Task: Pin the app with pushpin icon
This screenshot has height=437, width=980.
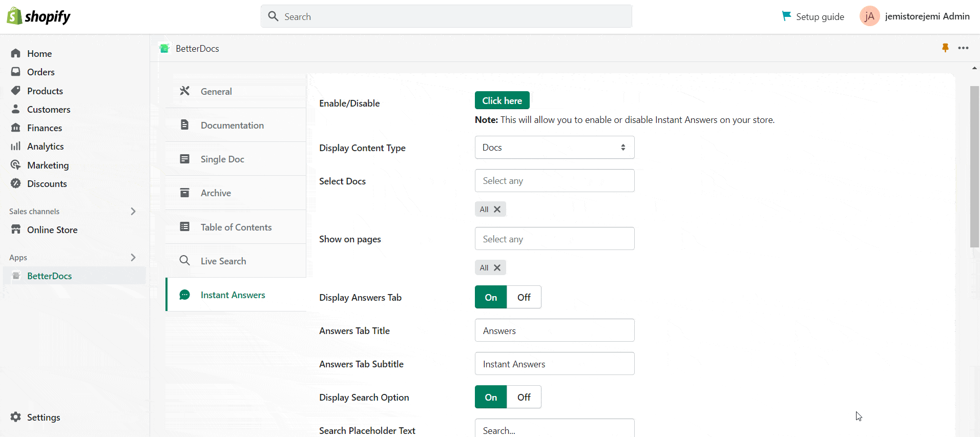Action: [x=945, y=48]
